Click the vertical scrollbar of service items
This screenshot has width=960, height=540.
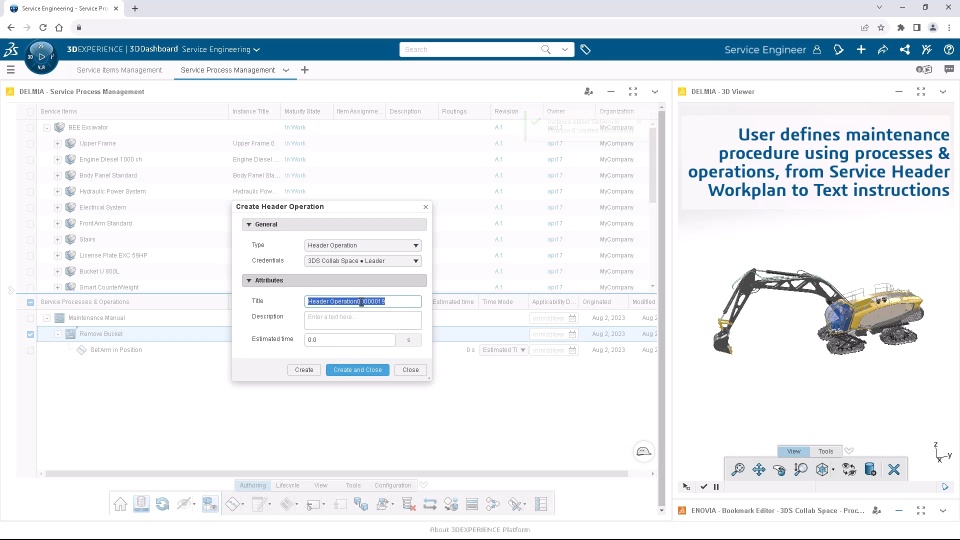[653, 165]
